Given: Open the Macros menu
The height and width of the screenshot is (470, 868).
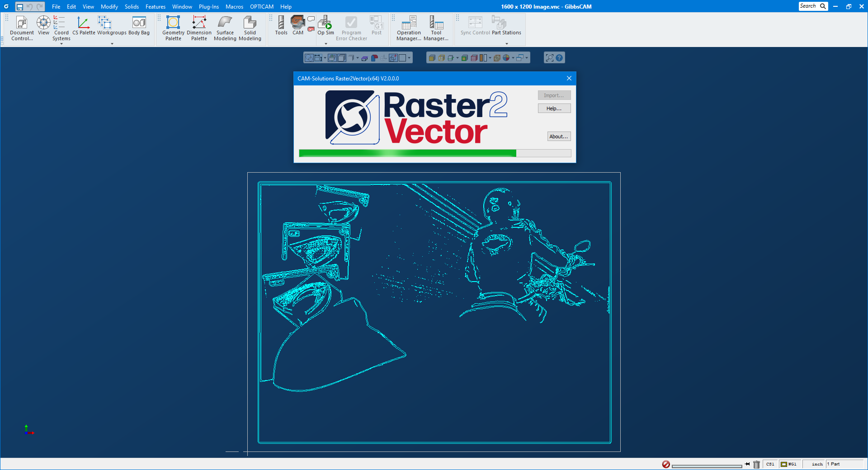Looking at the screenshot, I should 234,7.
